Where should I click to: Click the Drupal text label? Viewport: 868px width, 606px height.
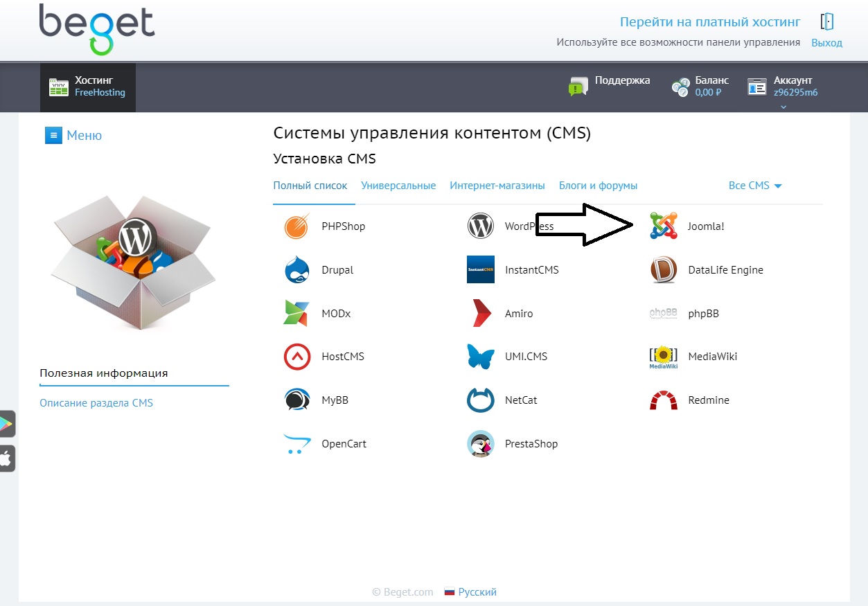pos(337,270)
